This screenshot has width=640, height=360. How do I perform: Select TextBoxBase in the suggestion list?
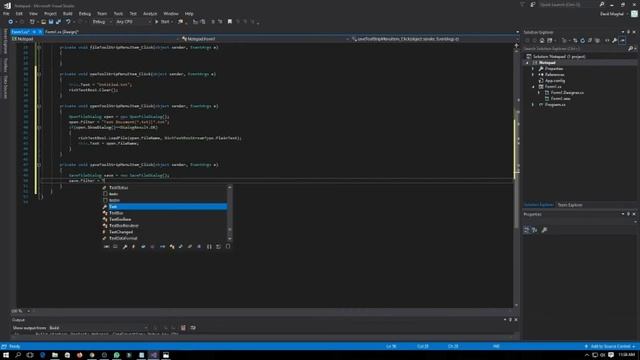164,219
